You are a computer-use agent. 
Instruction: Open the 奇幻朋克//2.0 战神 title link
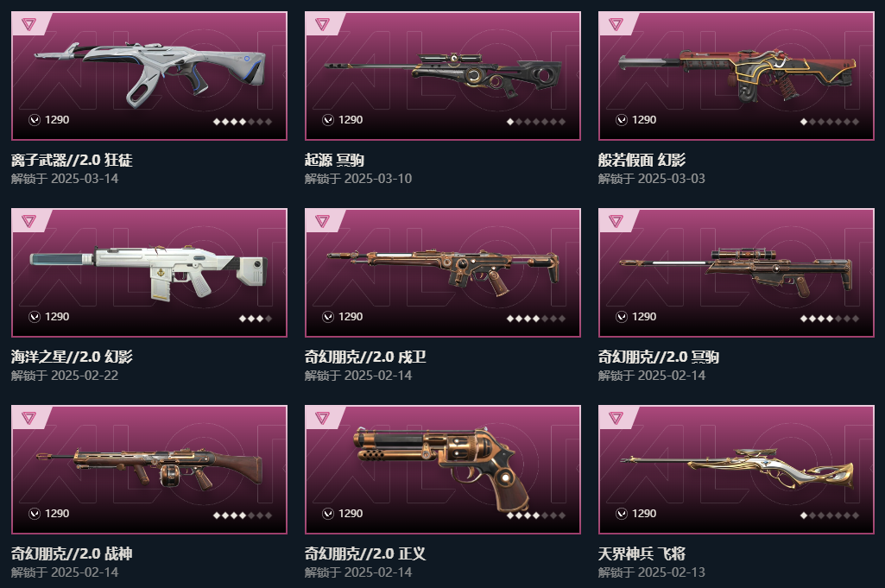(72, 553)
